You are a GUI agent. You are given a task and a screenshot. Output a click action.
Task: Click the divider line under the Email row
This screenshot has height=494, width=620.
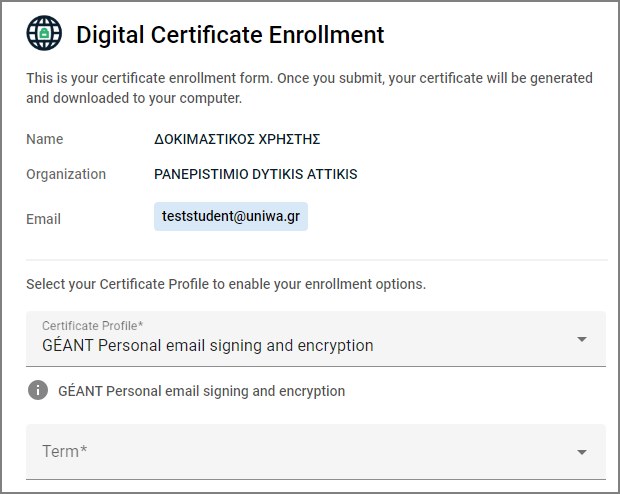point(317,260)
